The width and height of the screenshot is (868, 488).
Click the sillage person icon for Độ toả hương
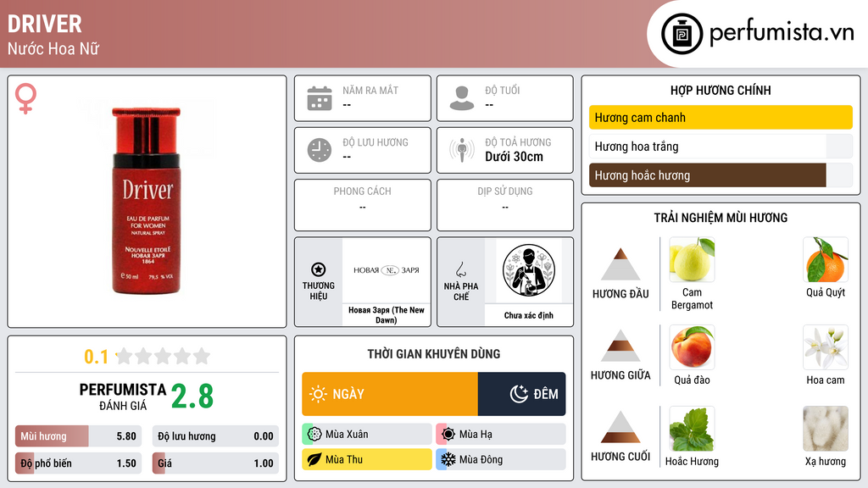(x=462, y=150)
